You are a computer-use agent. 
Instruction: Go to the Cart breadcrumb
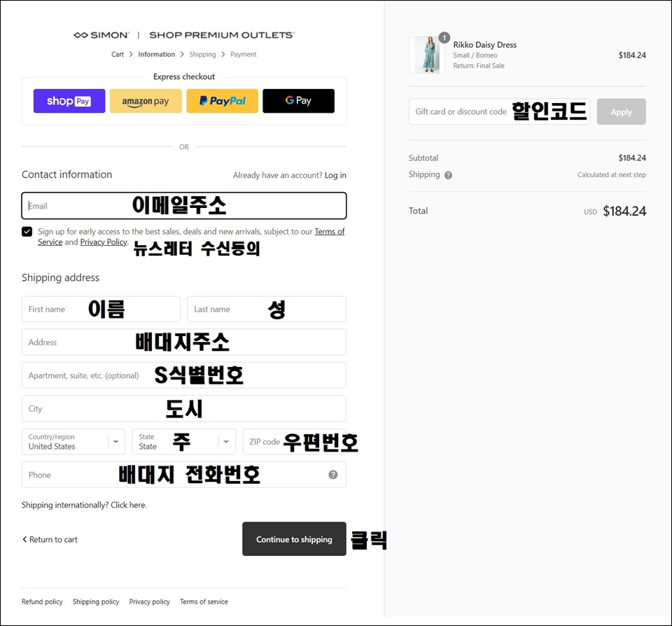click(x=118, y=55)
